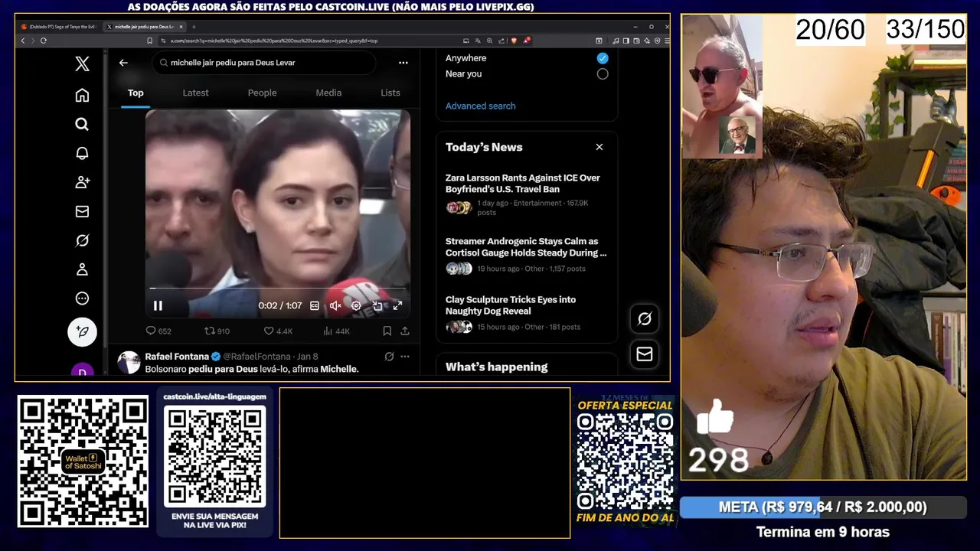
Task: Select Anywhere location radio button
Action: click(x=603, y=58)
